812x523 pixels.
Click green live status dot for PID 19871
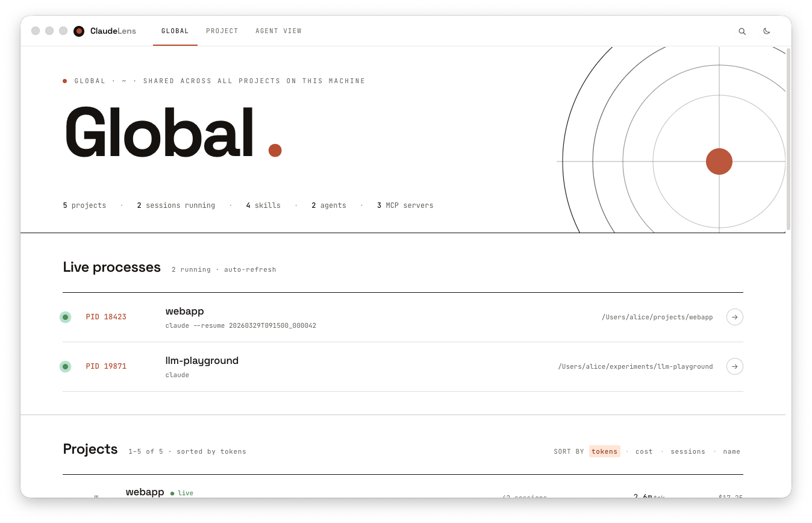click(65, 366)
